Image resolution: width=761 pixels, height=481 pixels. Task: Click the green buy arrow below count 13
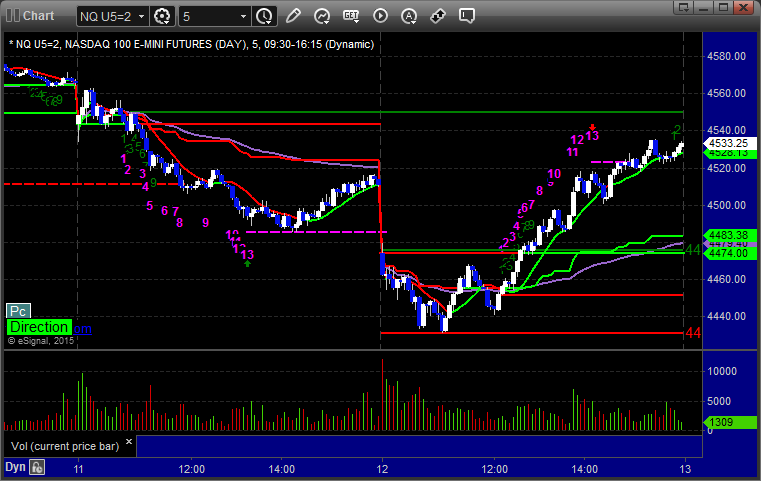248,264
